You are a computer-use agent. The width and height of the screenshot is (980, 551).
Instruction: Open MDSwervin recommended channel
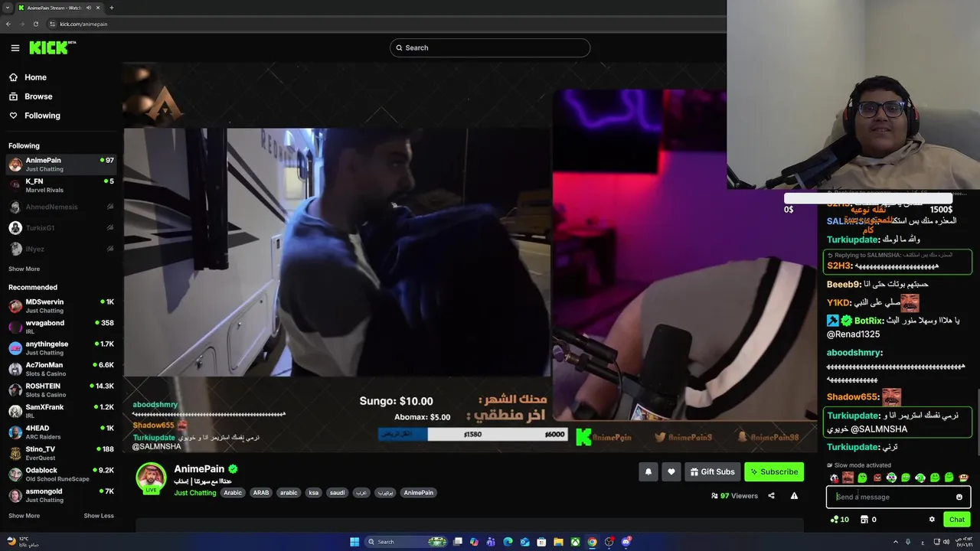pos(60,306)
